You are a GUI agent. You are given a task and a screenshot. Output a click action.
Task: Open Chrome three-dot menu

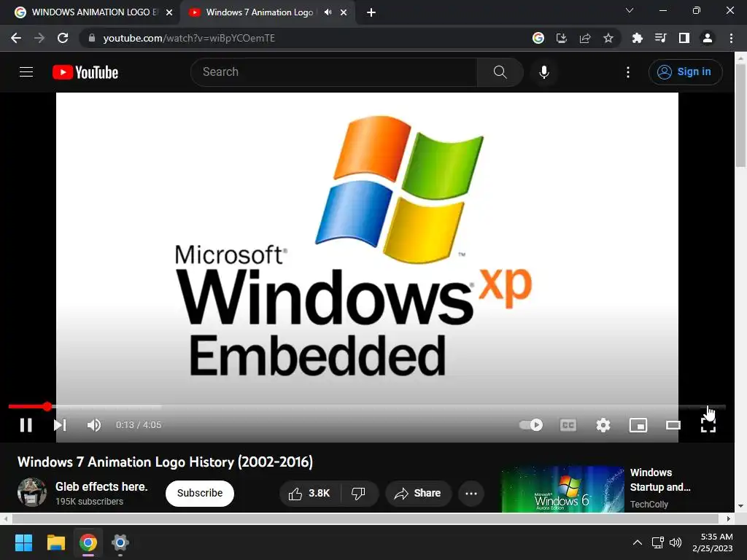(731, 38)
